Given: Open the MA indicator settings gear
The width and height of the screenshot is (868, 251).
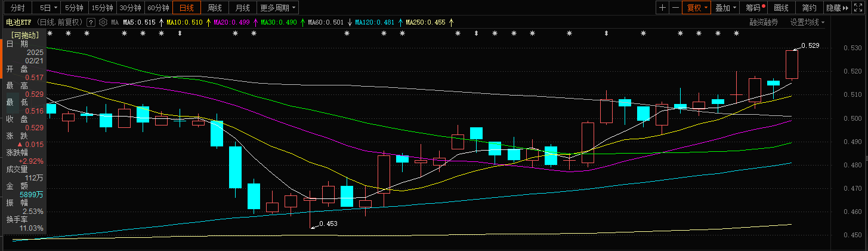Looking at the screenshot, I should (x=103, y=22).
